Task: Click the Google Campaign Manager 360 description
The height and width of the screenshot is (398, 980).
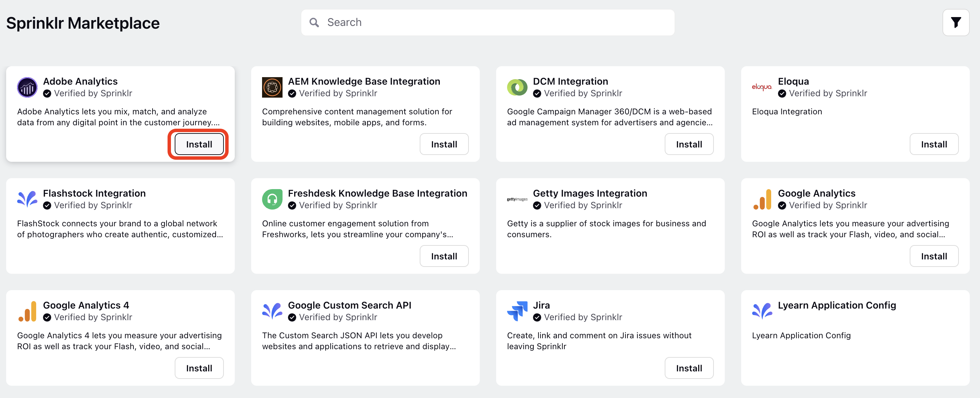Action: coord(610,117)
